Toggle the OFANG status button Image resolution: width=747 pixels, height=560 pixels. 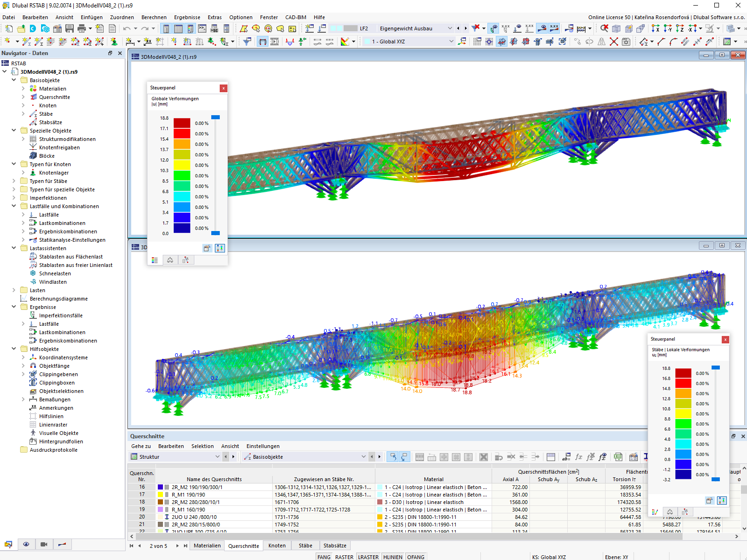(416, 557)
